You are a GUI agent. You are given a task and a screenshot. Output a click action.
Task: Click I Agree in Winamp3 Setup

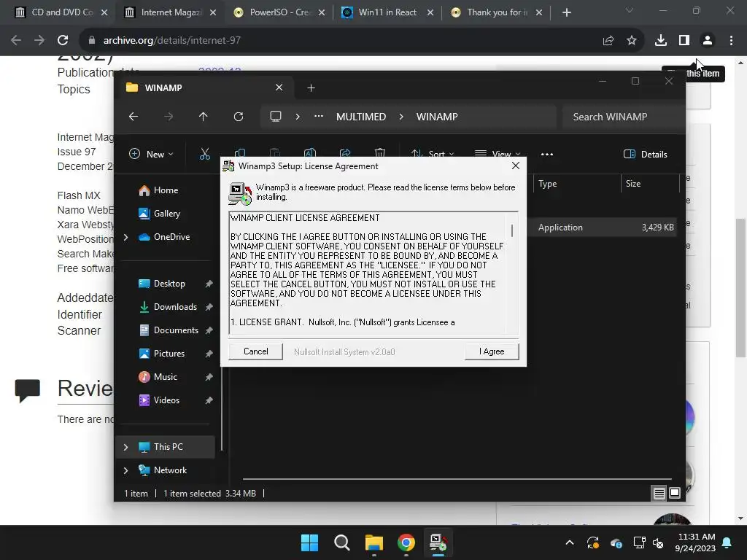click(492, 351)
